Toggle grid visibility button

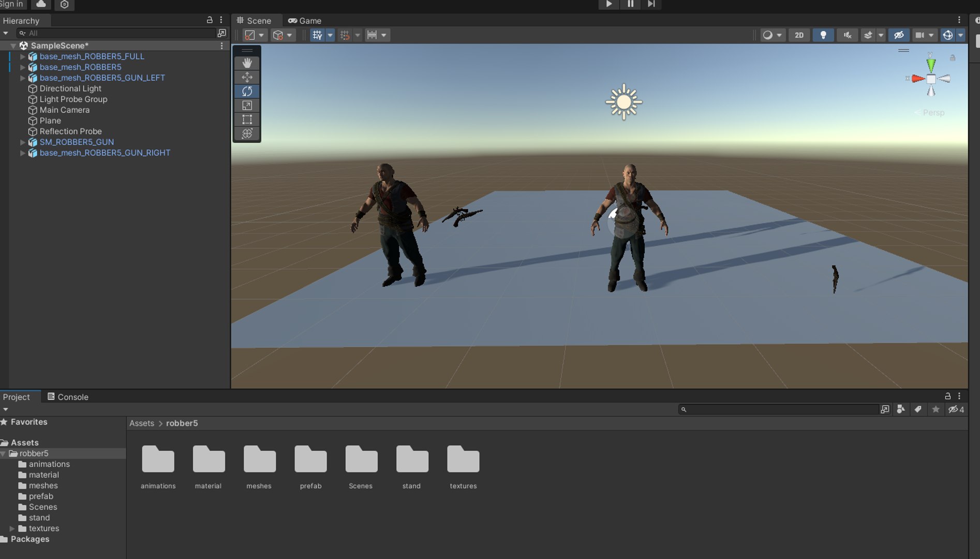click(317, 35)
